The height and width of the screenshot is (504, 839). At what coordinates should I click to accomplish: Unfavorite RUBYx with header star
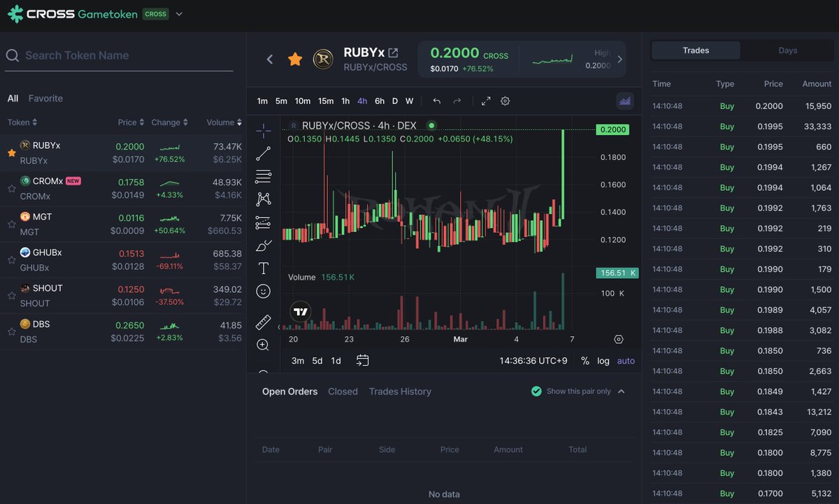coord(295,59)
